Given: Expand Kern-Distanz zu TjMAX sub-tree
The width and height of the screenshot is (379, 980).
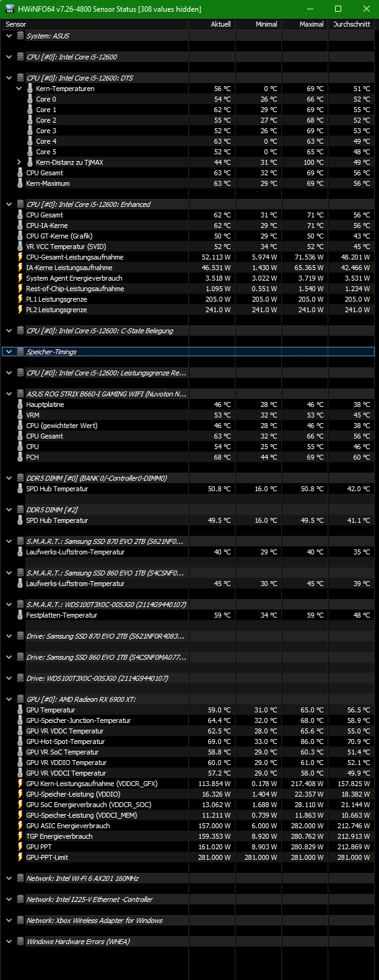Looking at the screenshot, I should [x=19, y=162].
